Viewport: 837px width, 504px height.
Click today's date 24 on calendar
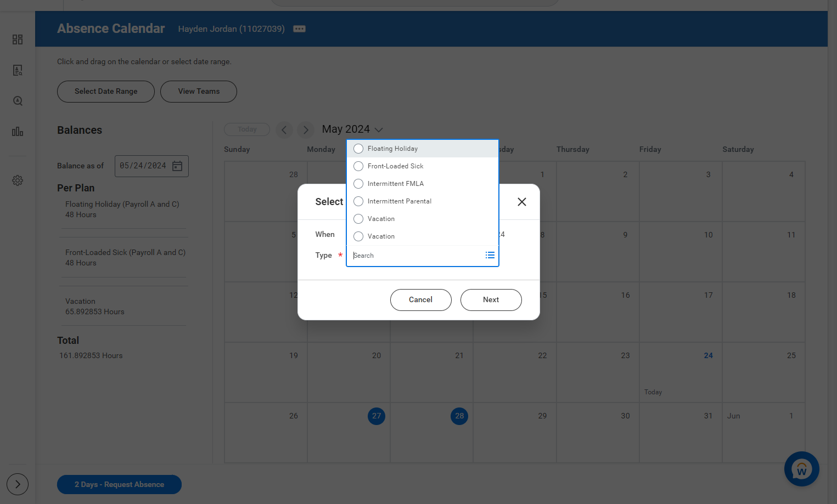pyautogui.click(x=709, y=356)
